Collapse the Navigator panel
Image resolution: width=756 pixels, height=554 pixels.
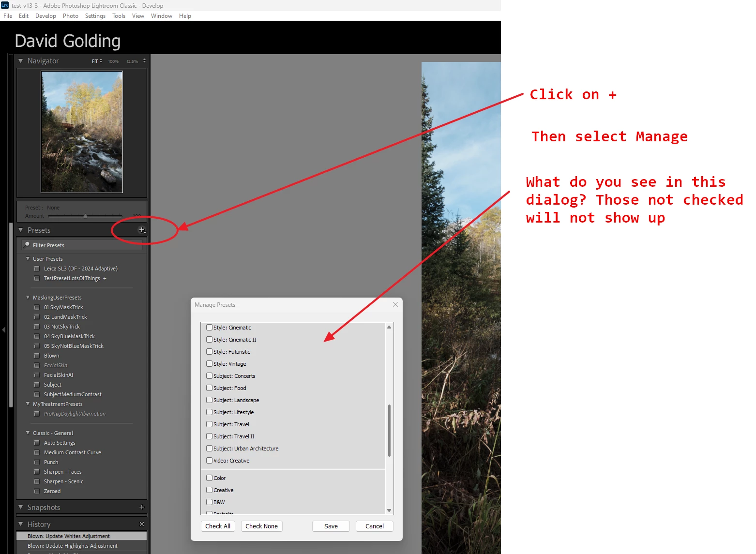point(20,61)
